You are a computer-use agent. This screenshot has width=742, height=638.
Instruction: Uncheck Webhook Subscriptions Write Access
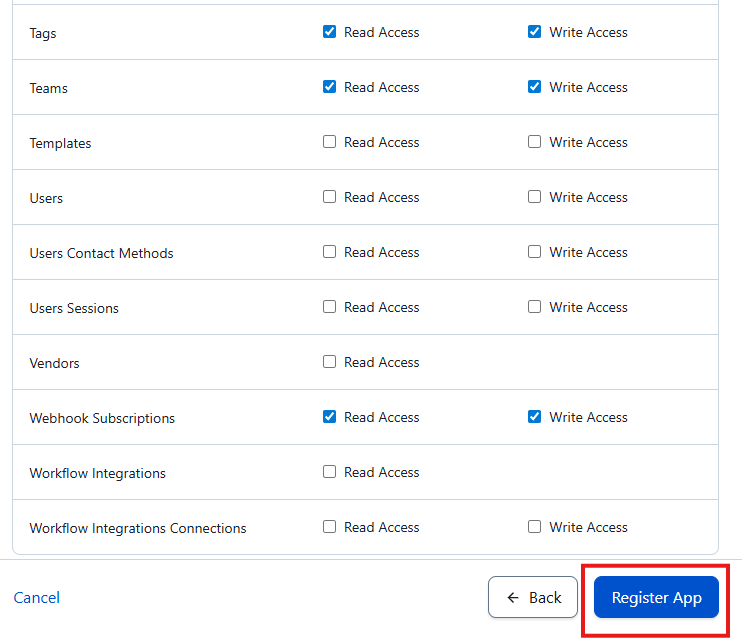535,417
